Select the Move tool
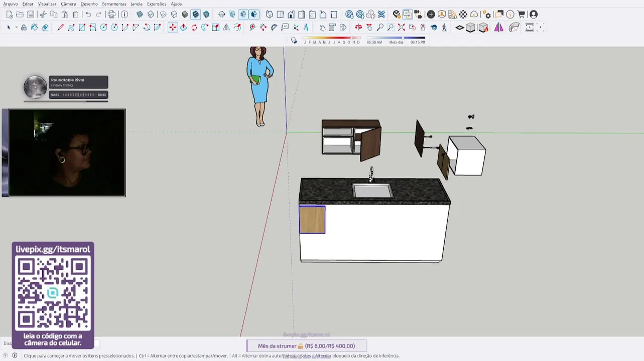644x361 pixels. 173,28
